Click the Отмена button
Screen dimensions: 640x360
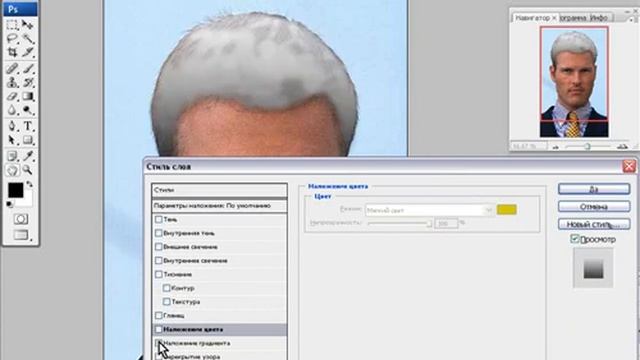pos(594,207)
